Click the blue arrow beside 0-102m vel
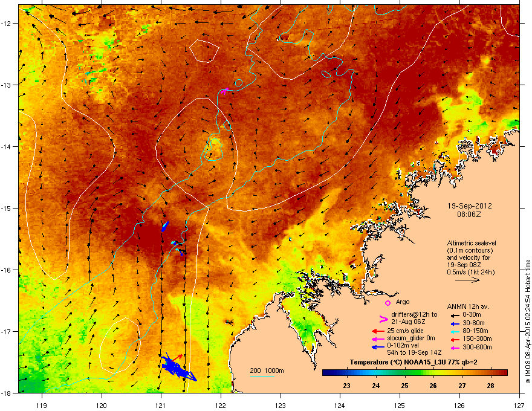The image size is (532, 411). click(378, 347)
